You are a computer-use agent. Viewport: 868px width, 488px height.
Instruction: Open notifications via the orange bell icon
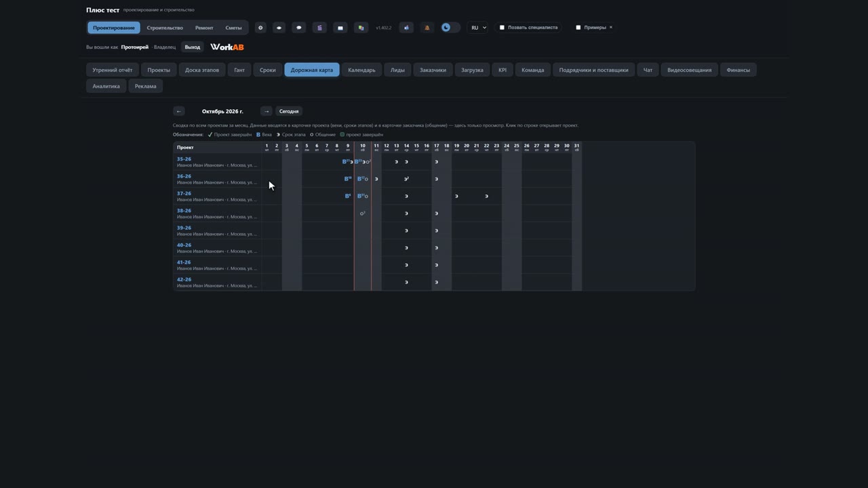[x=427, y=28]
